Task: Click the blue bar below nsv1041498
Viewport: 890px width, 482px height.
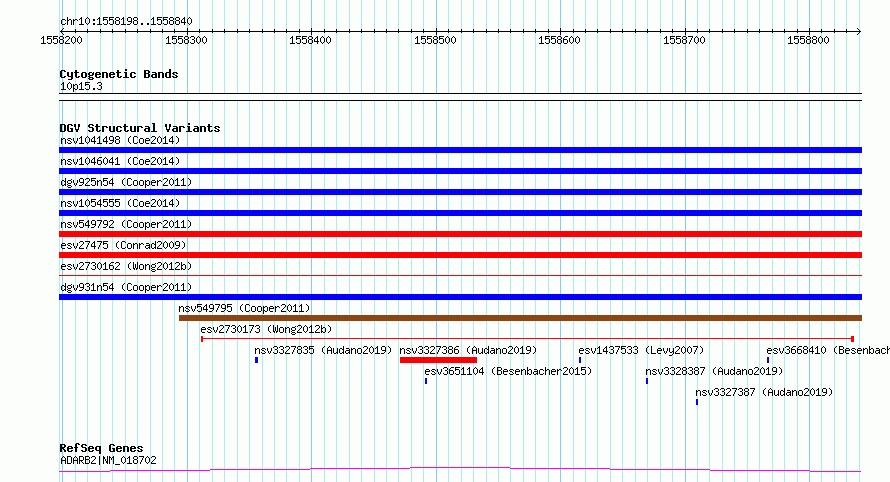Action: click(x=460, y=150)
